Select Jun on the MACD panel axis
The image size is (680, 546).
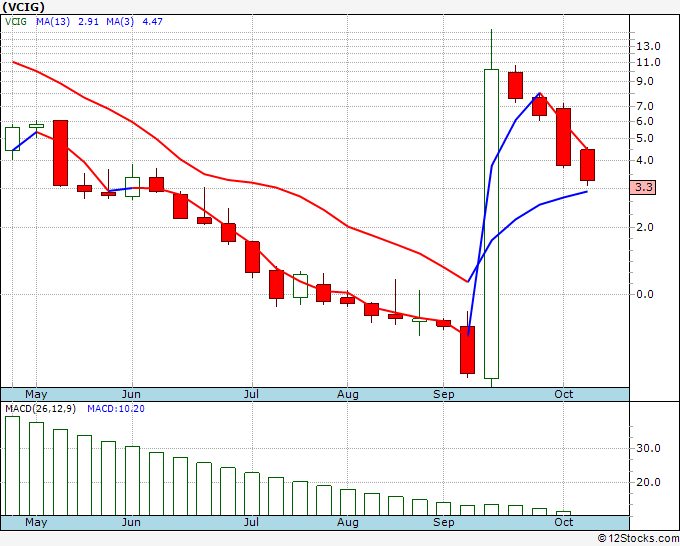coord(131,522)
